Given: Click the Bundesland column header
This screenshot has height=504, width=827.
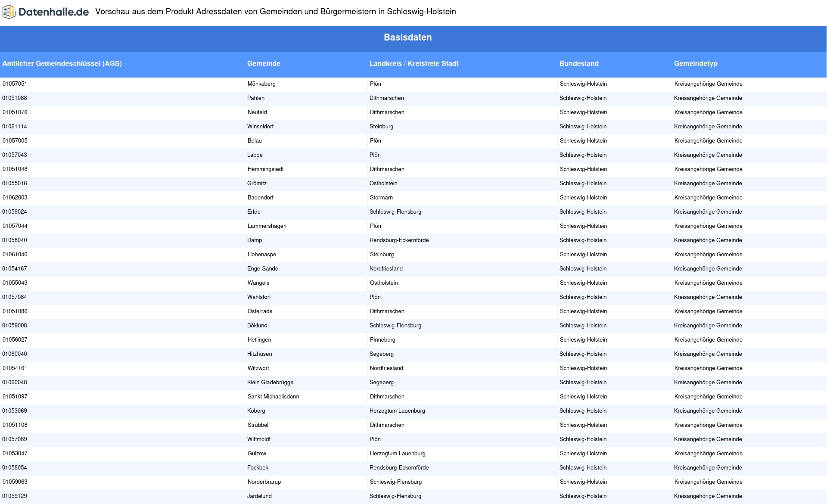Looking at the screenshot, I should tap(579, 63).
